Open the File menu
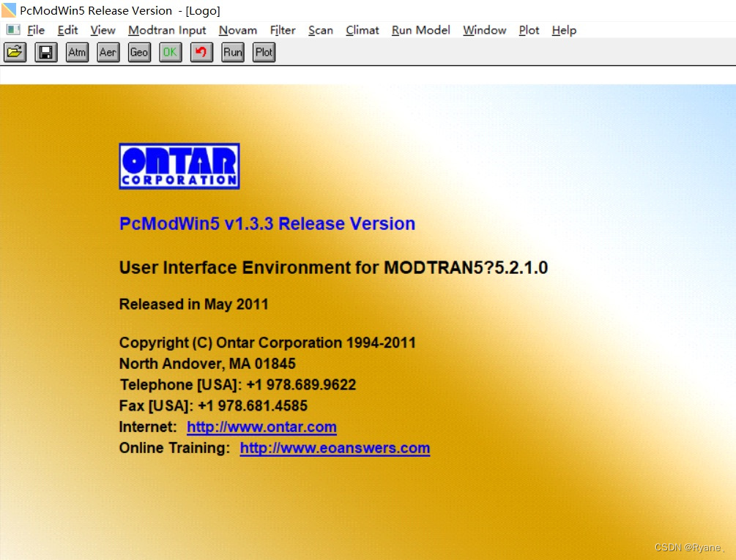 click(36, 31)
